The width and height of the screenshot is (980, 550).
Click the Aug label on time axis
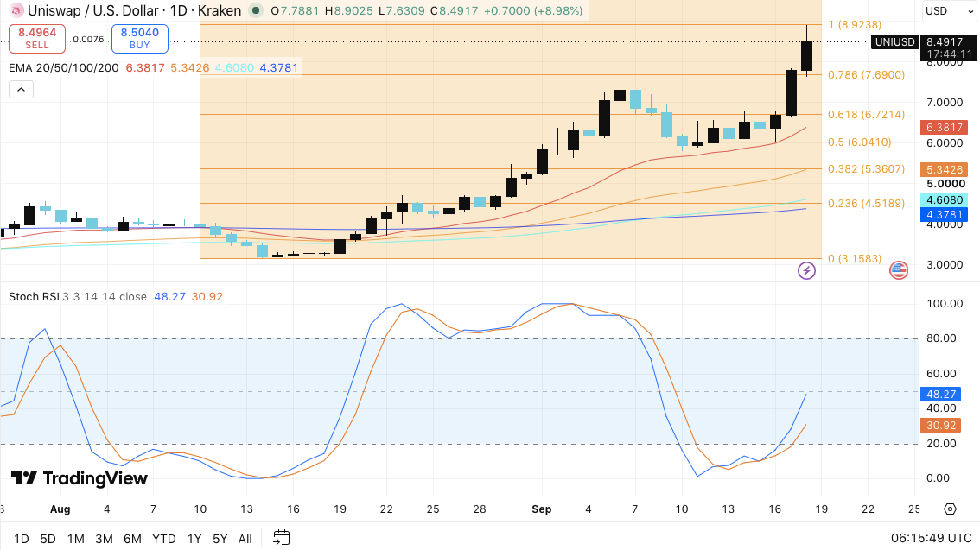[60, 509]
